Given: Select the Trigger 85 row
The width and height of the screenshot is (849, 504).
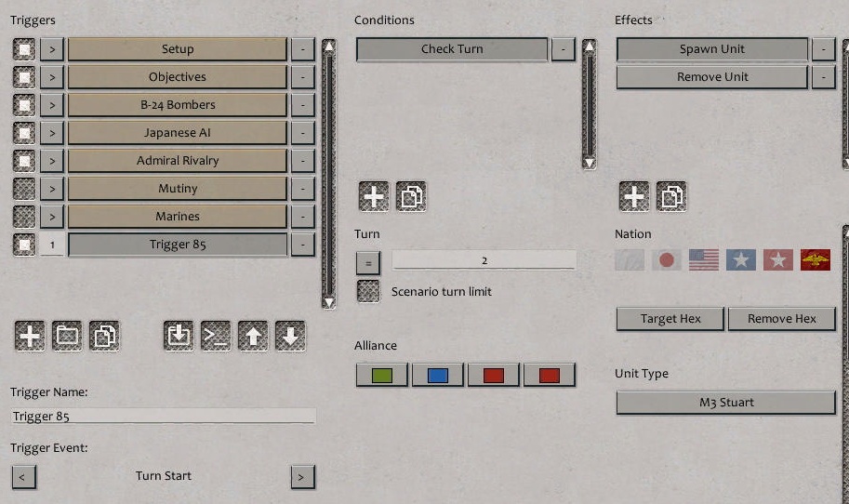Looking at the screenshot, I should point(178,245).
